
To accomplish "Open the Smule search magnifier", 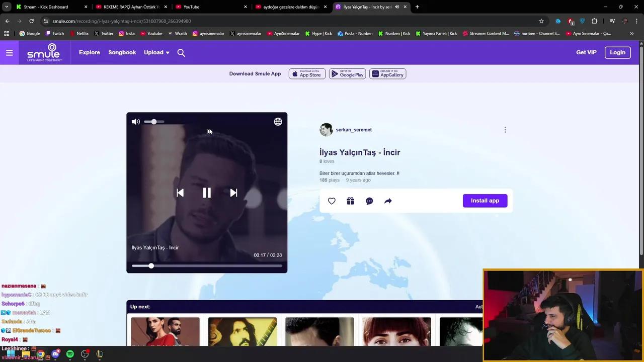I will click(181, 53).
